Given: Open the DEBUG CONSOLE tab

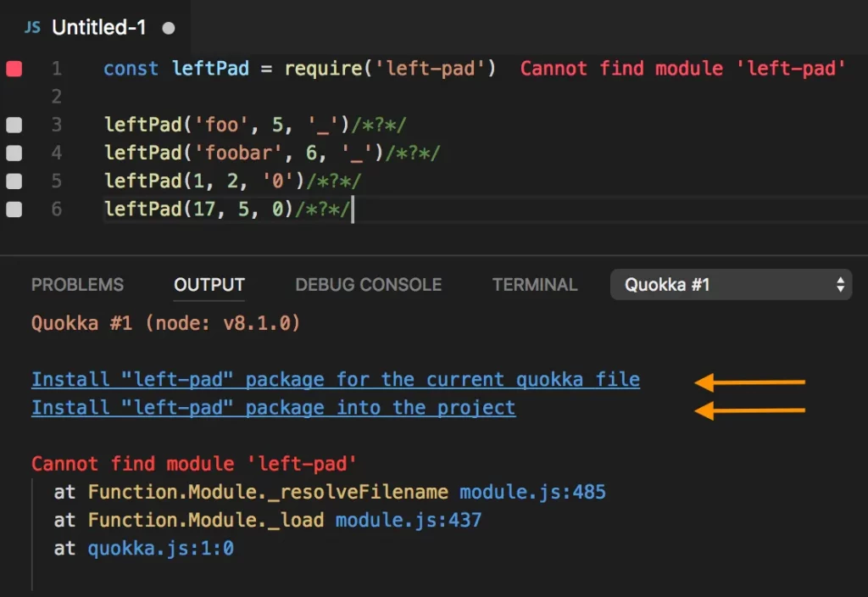Looking at the screenshot, I should click(x=368, y=285).
